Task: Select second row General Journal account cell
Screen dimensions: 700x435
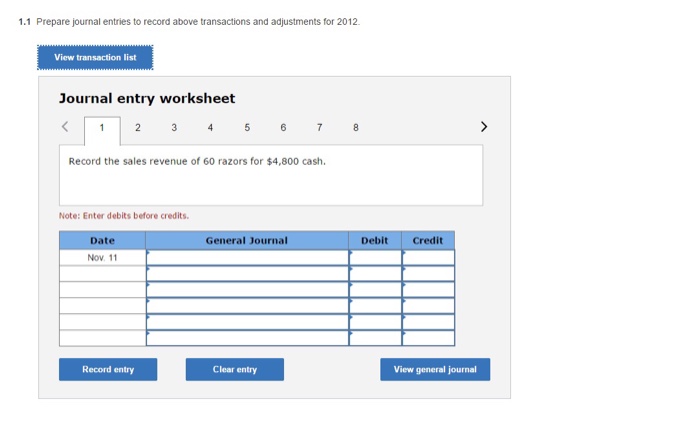Action: tap(247, 274)
